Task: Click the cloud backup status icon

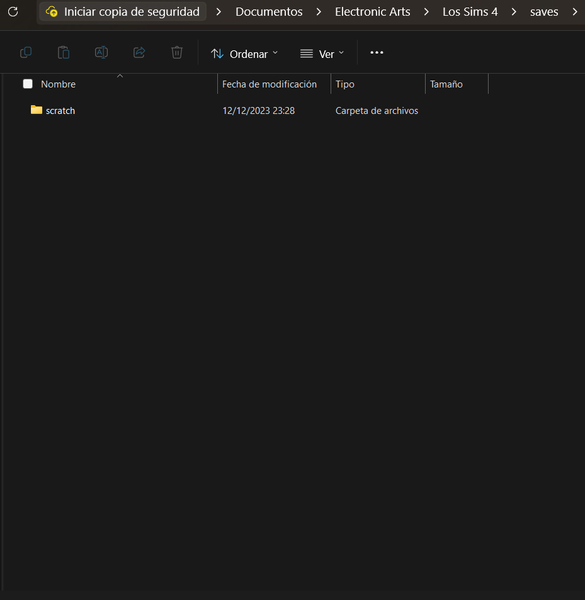Action: pyautogui.click(x=52, y=11)
